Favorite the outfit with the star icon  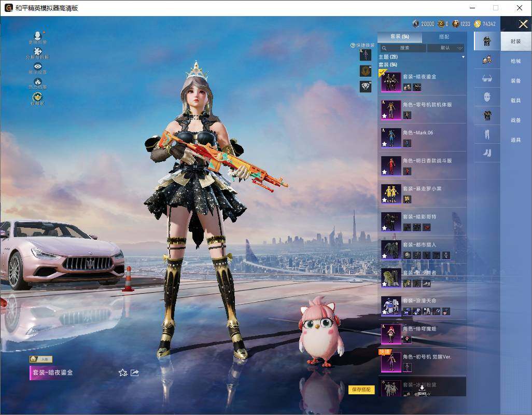click(123, 372)
